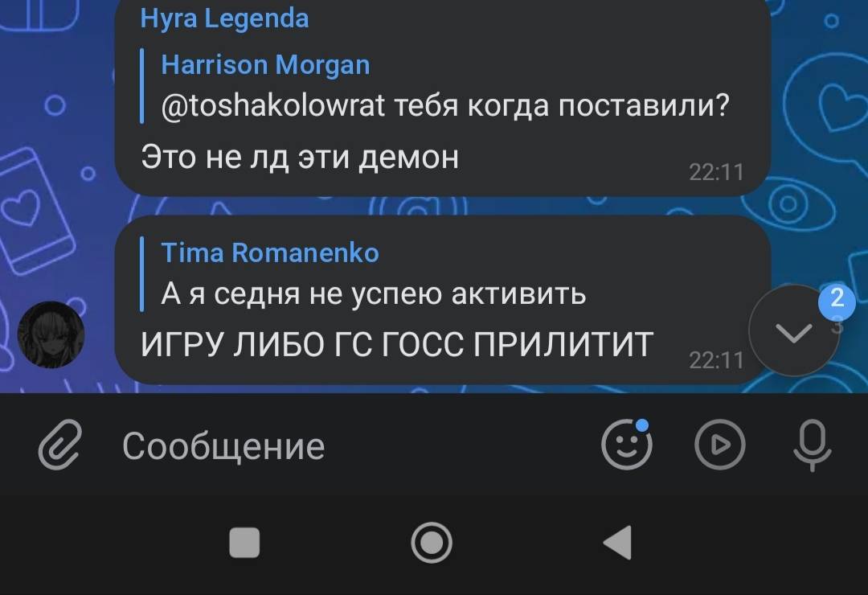Select the message Это не лд эти демон
Image resolution: width=868 pixels, height=595 pixels.
tap(300, 158)
